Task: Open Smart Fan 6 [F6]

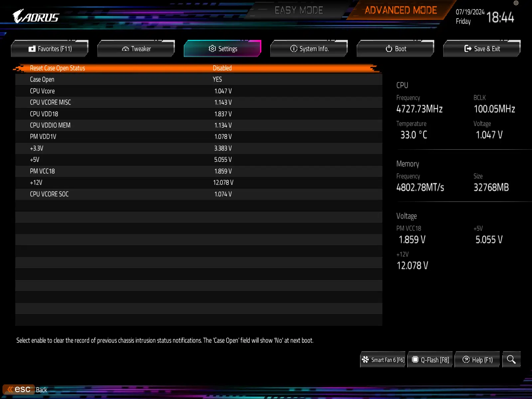Action: pos(383,359)
